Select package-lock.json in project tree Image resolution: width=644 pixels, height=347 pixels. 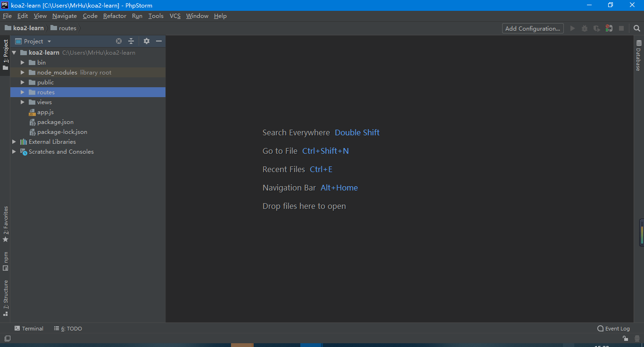88,132
